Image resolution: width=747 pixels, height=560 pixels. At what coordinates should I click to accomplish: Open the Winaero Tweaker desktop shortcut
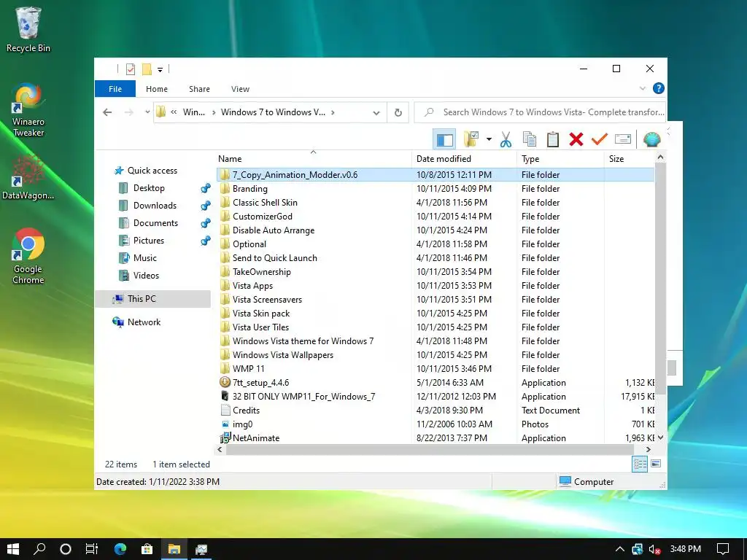pos(28,110)
